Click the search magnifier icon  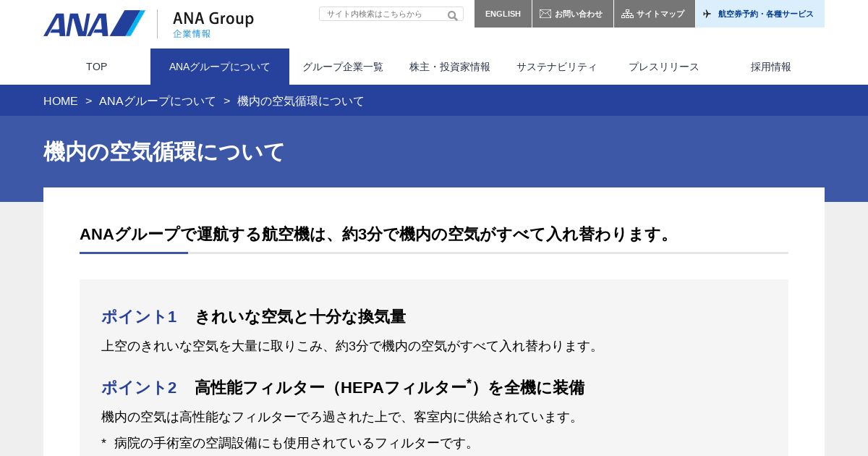pos(453,14)
